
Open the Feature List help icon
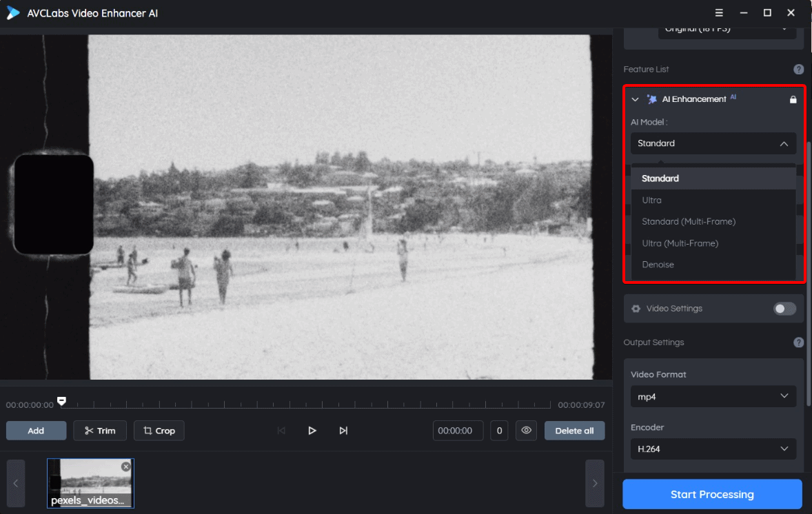[x=798, y=69]
